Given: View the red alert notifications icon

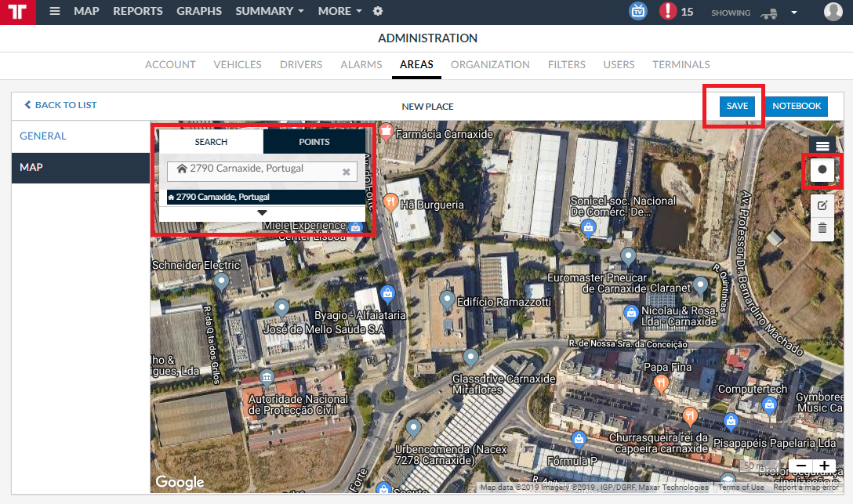Looking at the screenshot, I should [668, 11].
